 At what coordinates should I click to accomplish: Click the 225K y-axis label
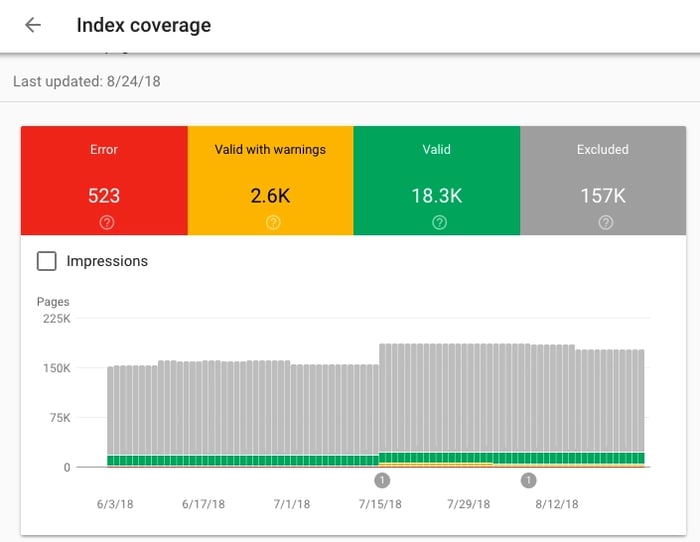point(54,319)
